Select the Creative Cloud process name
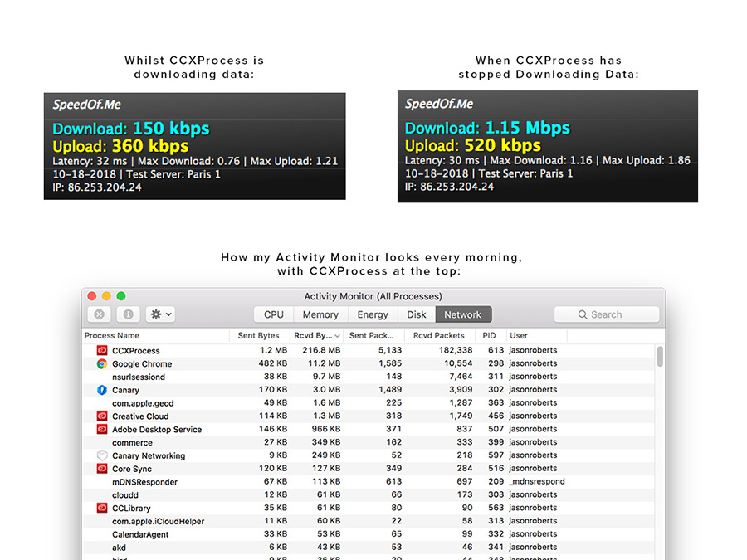747x560 pixels. pyautogui.click(x=140, y=416)
